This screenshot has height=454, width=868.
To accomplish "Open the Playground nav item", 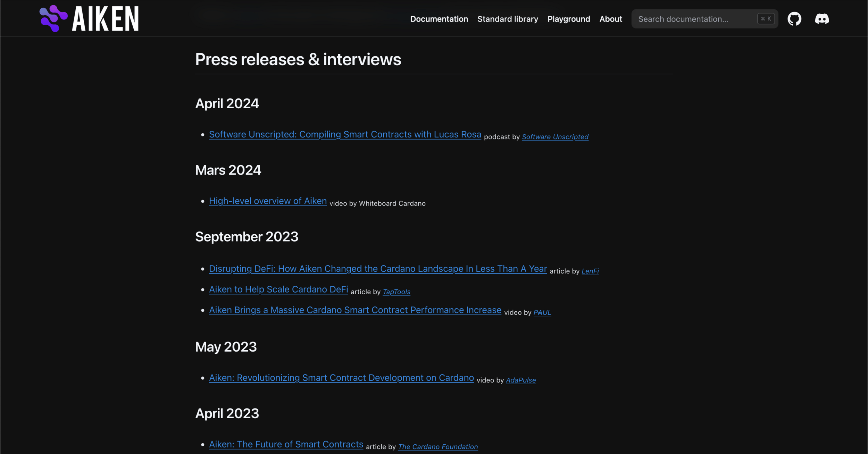I will point(568,19).
